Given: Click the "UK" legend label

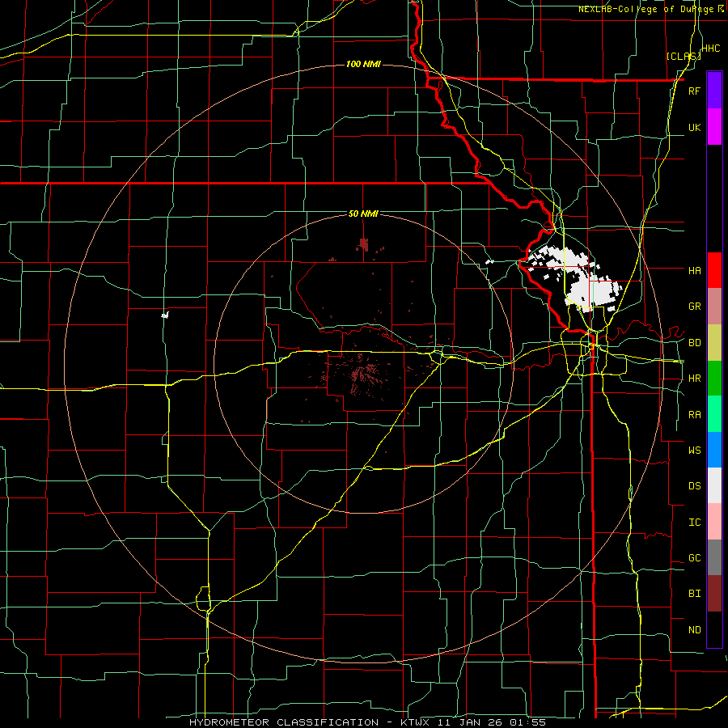Looking at the screenshot, I should [694, 127].
